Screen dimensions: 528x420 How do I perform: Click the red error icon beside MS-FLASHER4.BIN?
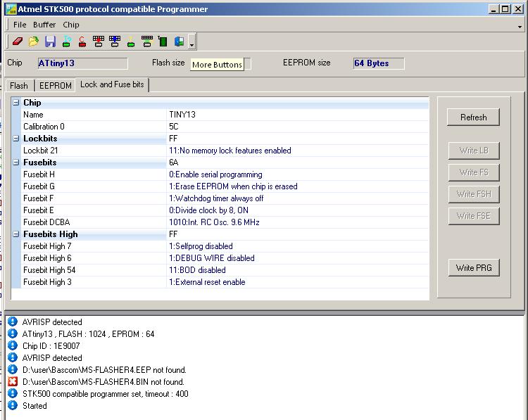click(13, 381)
